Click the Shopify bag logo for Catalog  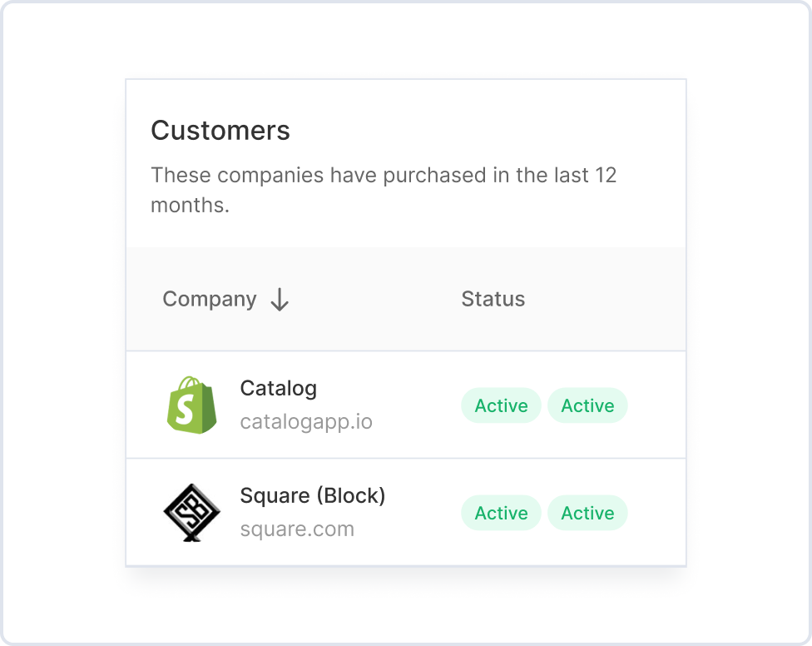pyautogui.click(x=191, y=405)
